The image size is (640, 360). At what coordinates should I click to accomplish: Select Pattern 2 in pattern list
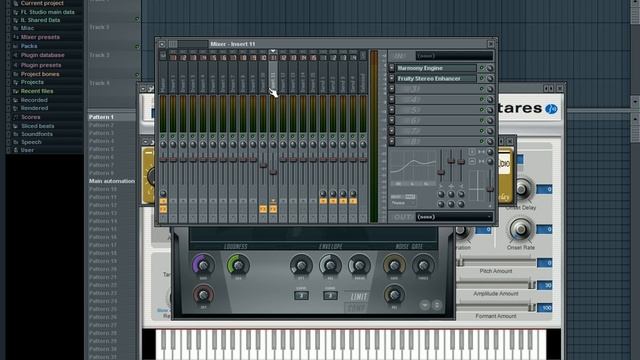click(x=112, y=125)
